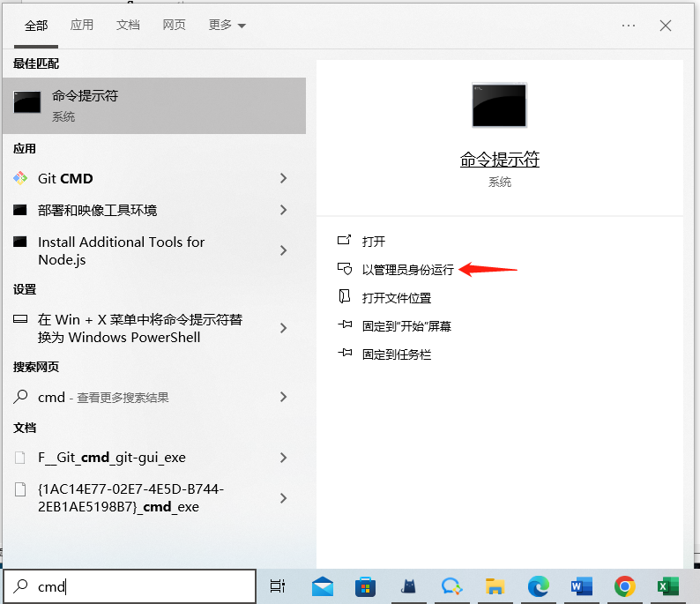Viewport: 700px width, 604px height.
Task: Open Microsoft Word from taskbar
Action: 581,586
